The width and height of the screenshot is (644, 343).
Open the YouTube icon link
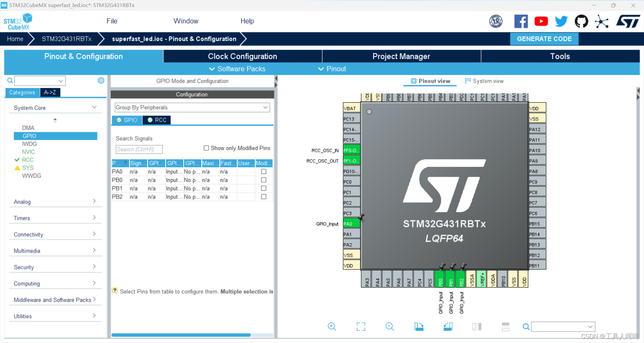[541, 21]
